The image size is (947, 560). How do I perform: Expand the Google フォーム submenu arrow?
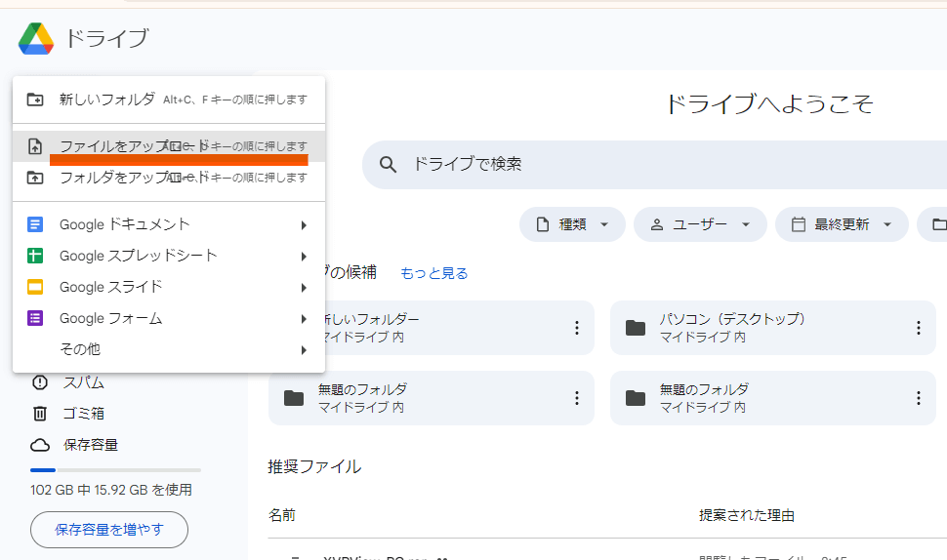pyautogui.click(x=304, y=319)
